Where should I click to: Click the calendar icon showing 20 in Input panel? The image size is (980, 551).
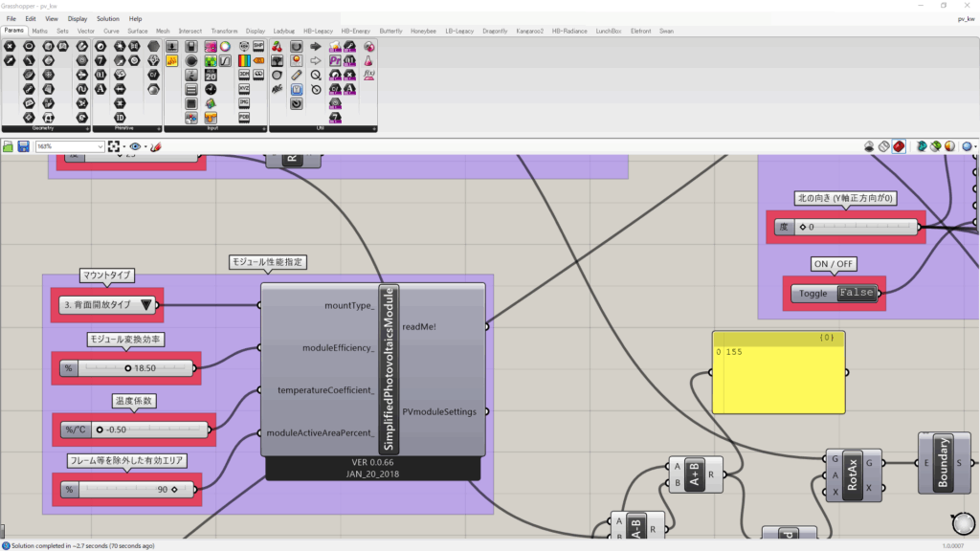(x=210, y=75)
